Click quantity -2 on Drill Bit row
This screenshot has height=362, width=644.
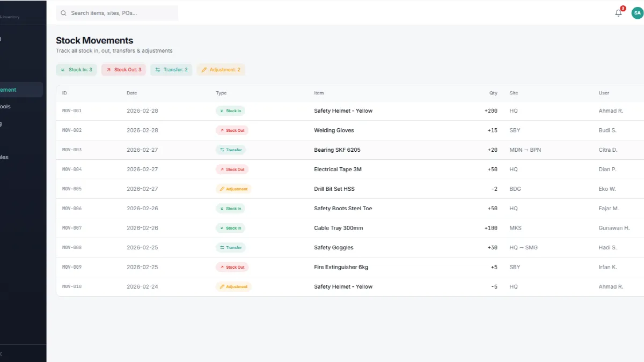494,189
